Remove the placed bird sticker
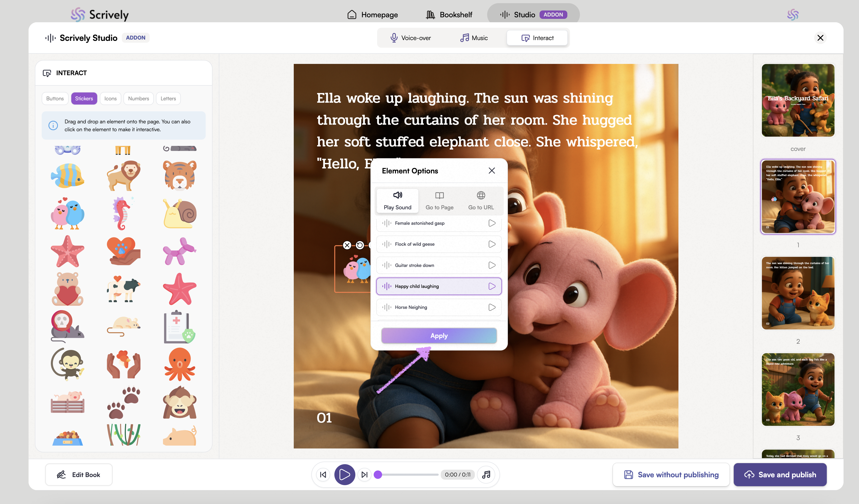The width and height of the screenshot is (859, 504). (347, 245)
